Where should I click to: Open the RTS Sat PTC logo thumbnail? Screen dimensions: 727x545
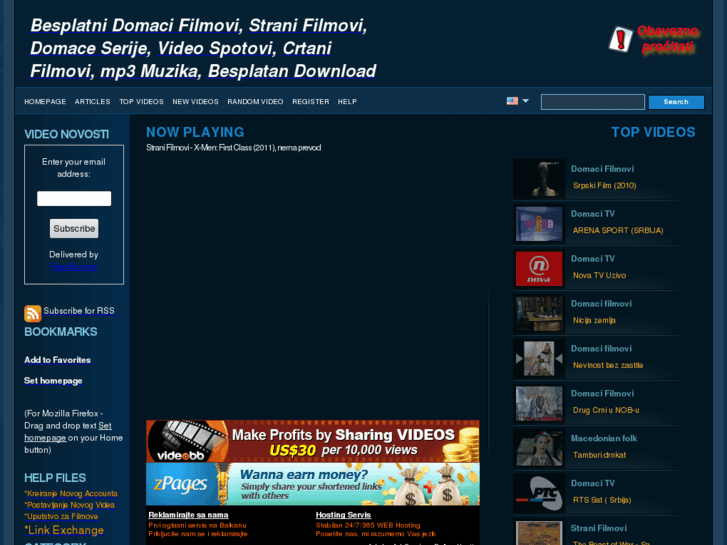pos(539,494)
